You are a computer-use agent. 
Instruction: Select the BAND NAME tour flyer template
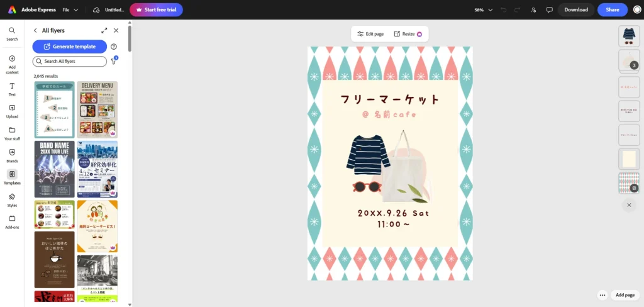tap(55, 169)
